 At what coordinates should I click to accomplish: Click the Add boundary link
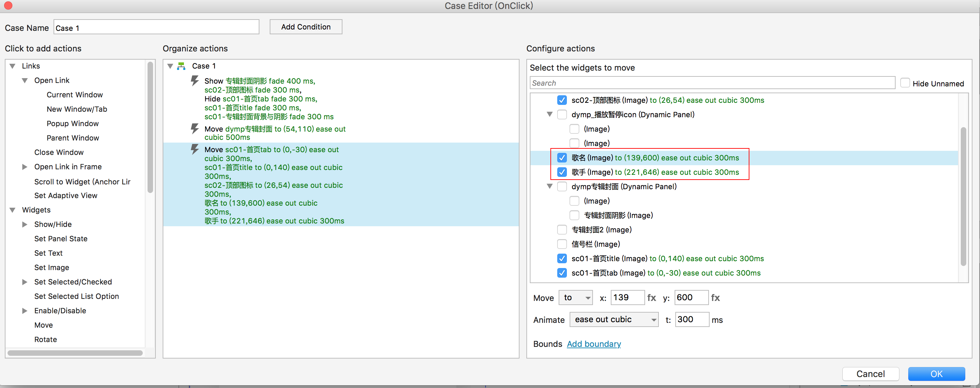point(594,344)
